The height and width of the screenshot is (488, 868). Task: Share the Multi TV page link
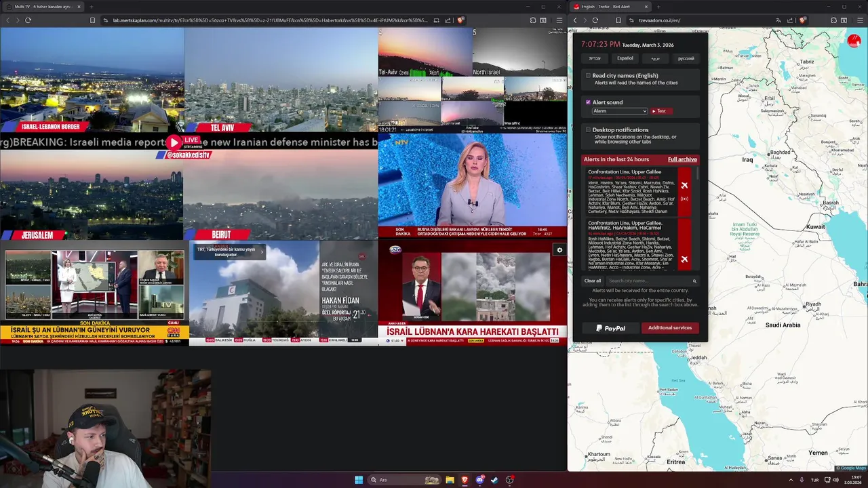448,20
